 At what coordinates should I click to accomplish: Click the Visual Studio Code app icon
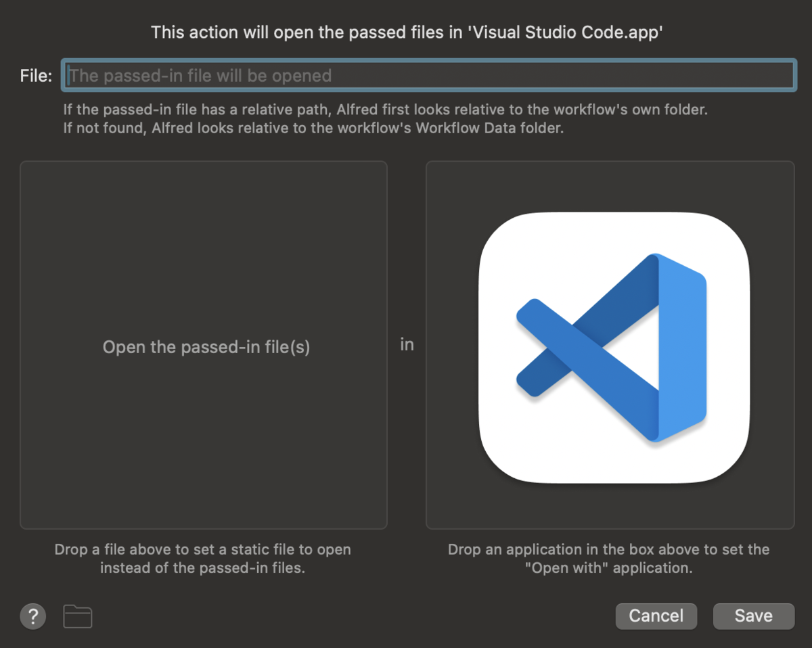tap(614, 348)
